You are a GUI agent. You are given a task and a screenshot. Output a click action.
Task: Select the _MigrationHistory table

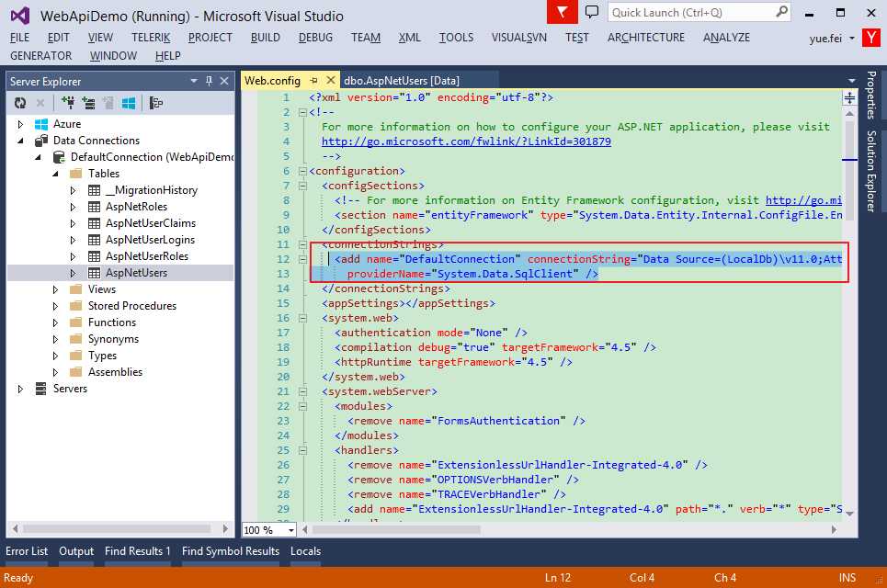tap(152, 190)
